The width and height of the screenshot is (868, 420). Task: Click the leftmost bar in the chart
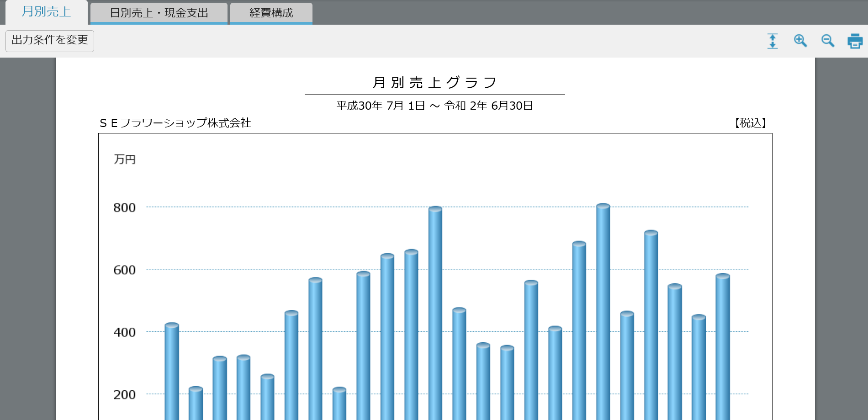(172, 370)
